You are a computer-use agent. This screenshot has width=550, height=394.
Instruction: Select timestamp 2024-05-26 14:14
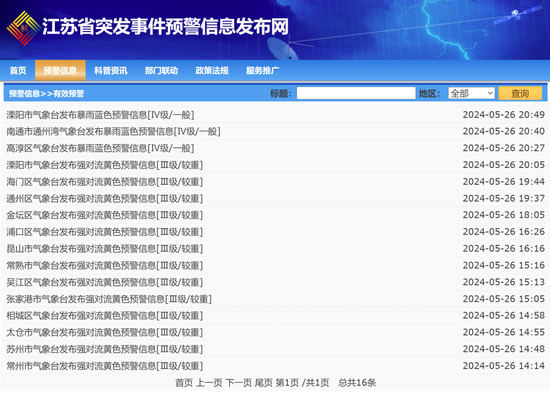pyautogui.click(x=504, y=366)
